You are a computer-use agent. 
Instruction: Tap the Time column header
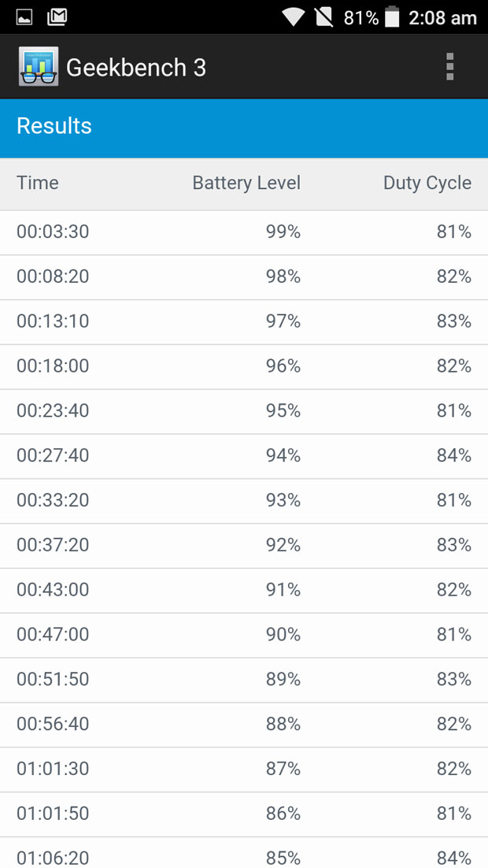(38, 183)
